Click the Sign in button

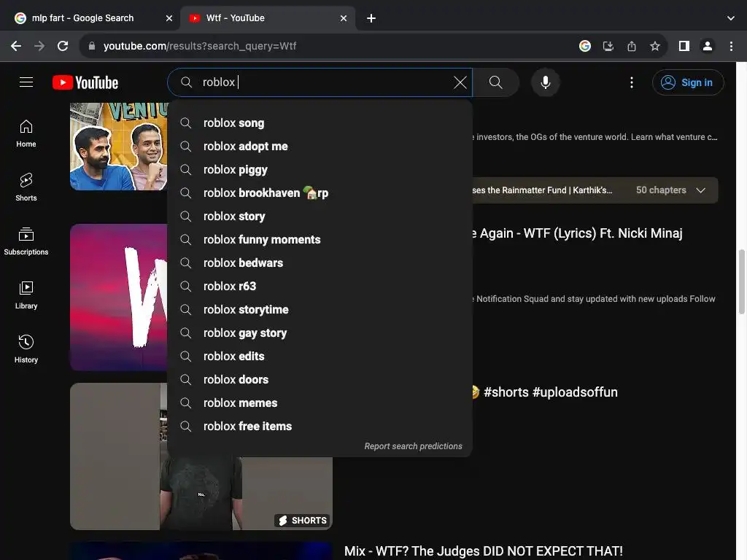688,82
